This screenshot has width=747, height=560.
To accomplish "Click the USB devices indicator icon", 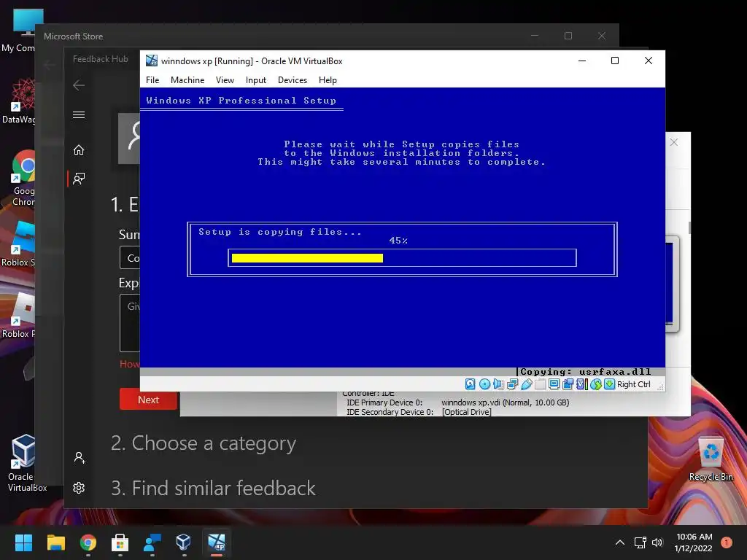I will coord(526,384).
